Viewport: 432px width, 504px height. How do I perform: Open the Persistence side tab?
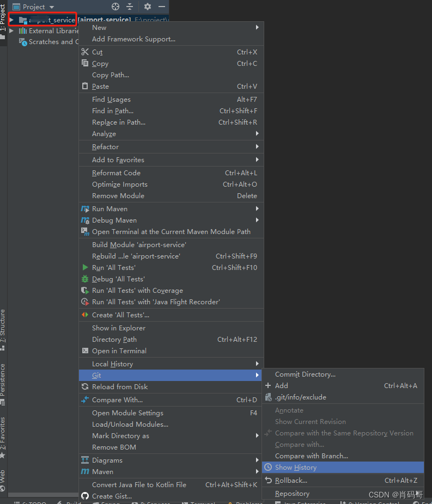tap(3, 384)
